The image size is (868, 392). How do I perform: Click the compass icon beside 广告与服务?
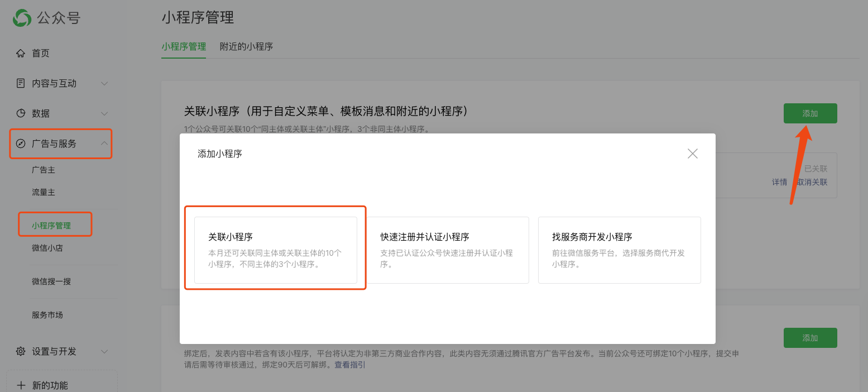tap(21, 144)
